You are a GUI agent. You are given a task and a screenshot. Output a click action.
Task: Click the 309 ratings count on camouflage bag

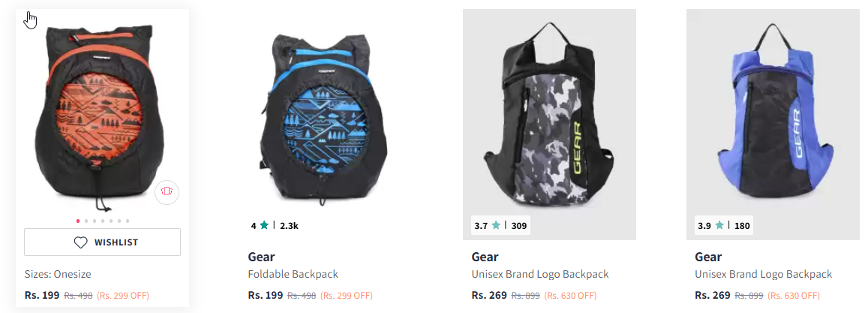tap(518, 225)
